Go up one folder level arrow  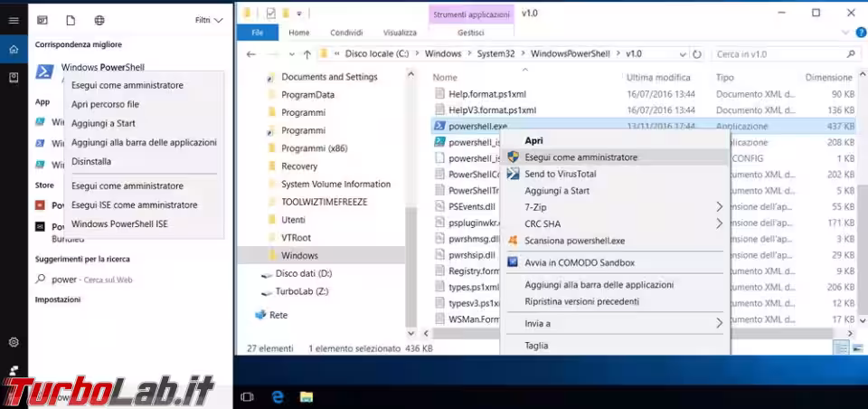[x=307, y=54]
